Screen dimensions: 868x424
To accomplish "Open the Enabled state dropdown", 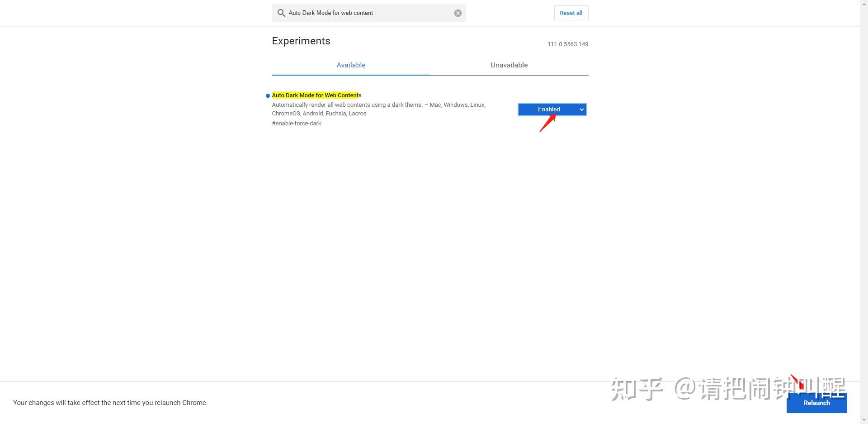I will pos(552,110).
